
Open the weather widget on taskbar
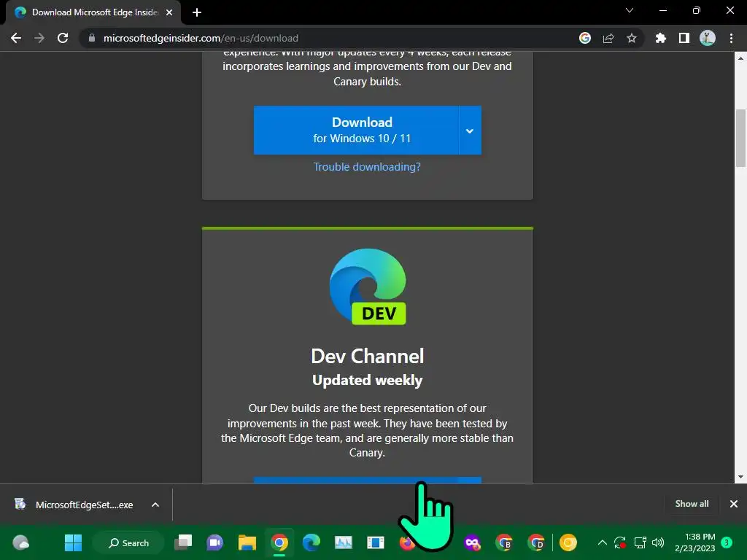pyautogui.click(x=21, y=542)
